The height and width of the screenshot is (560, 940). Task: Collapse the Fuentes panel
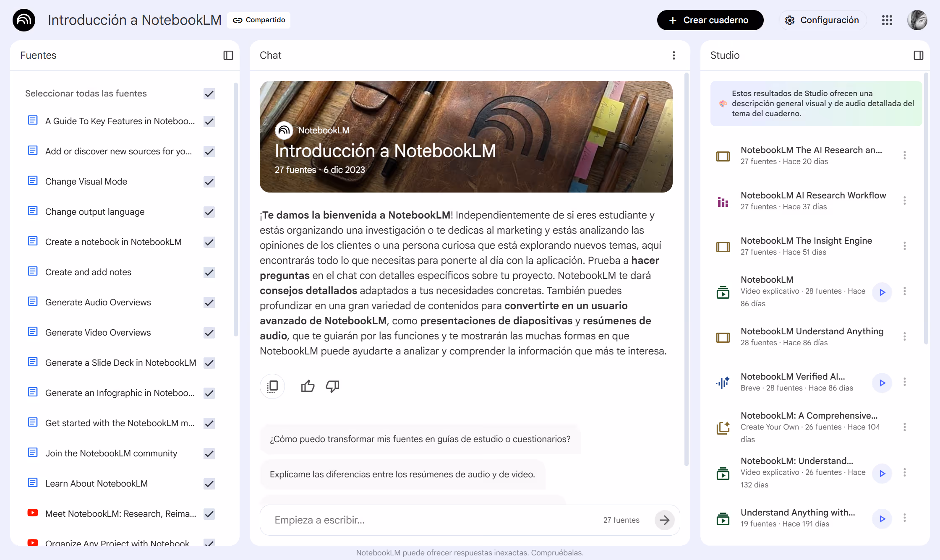click(x=228, y=55)
